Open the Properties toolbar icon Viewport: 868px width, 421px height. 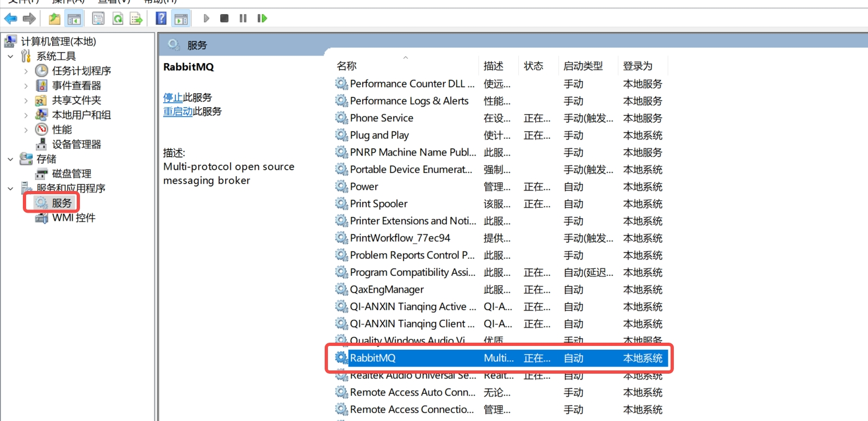pos(98,18)
